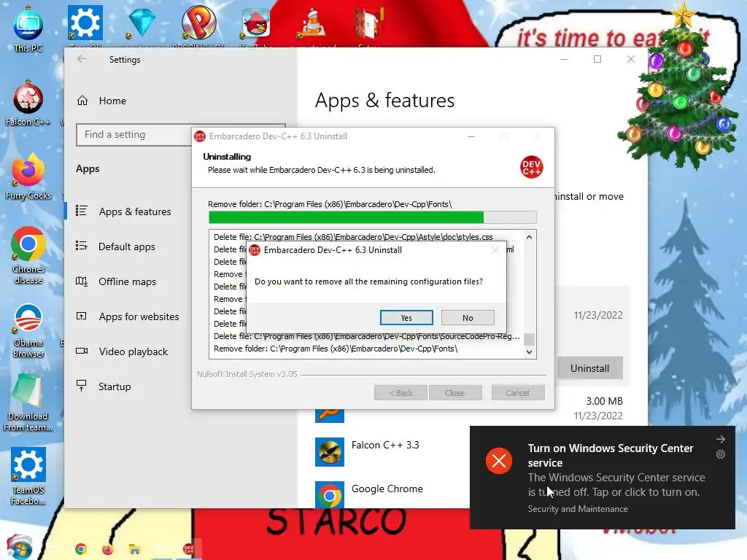Click Dev-C++ uninstaller taskbar icon
This screenshot has height=560, width=747.
coord(189,549)
